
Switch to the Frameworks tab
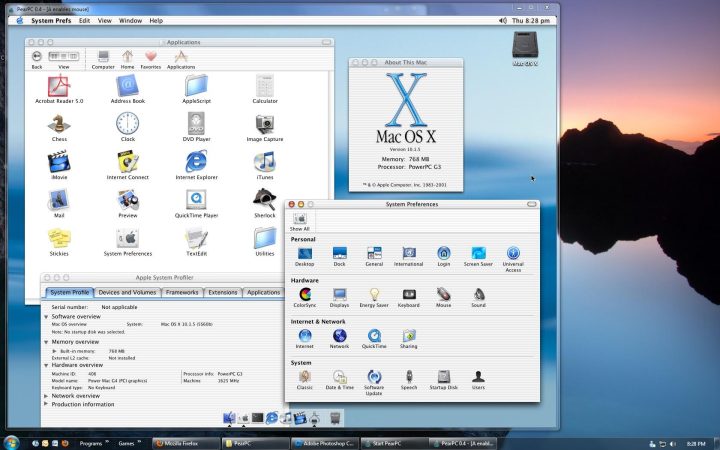coord(182,292)
